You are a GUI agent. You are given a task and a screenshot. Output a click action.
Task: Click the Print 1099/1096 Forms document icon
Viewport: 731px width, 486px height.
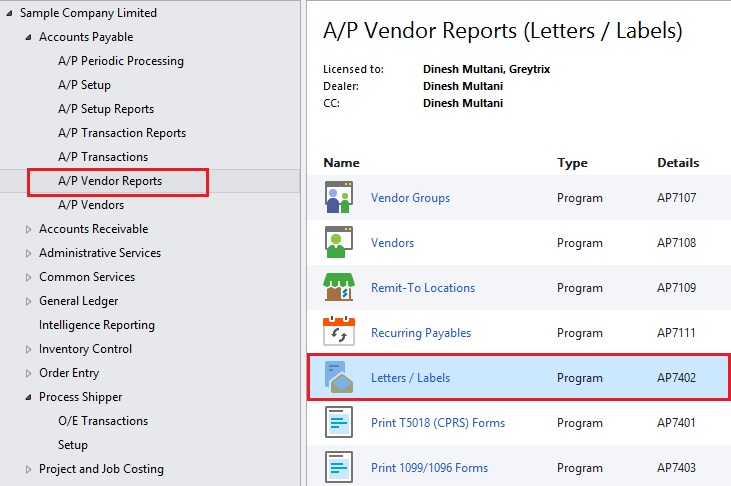pyautogui.click(x=339, y=467)
